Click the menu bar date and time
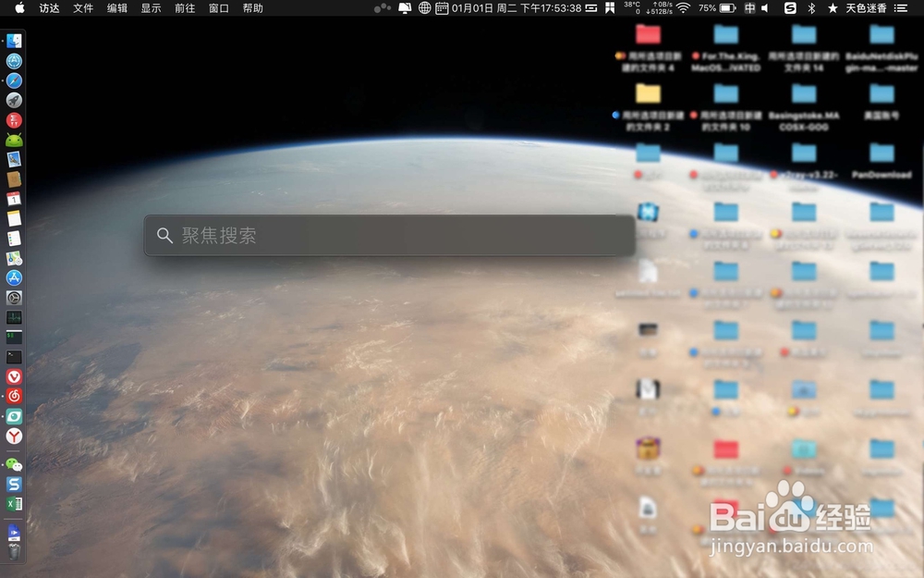Screen dimensions: 924x578 tap(517, 7)
